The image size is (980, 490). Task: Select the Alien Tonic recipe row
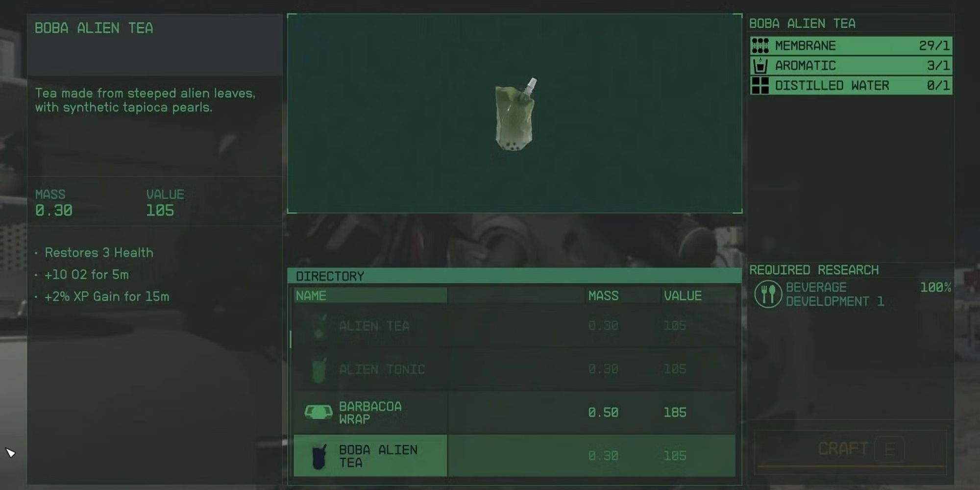pos(514,369)
